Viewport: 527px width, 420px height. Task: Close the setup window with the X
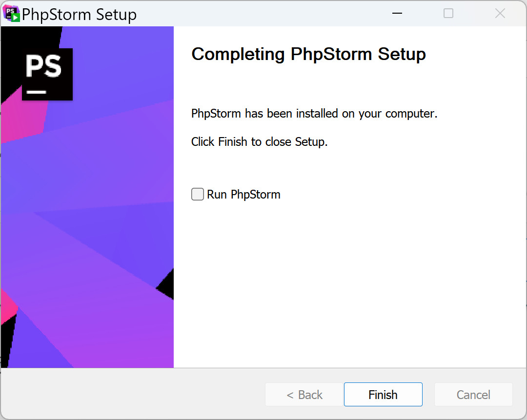pyautogui.click(x=500, y=14)
